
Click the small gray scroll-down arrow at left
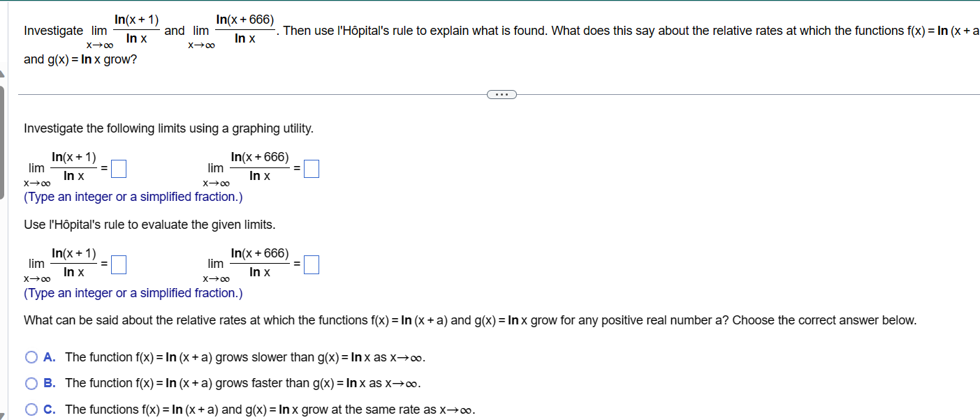(3, 414)
